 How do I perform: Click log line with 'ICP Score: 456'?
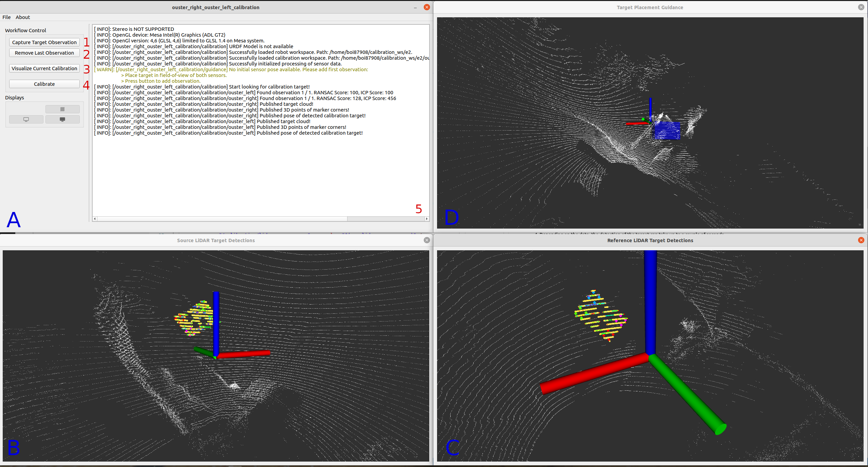(x=245, y=98)
